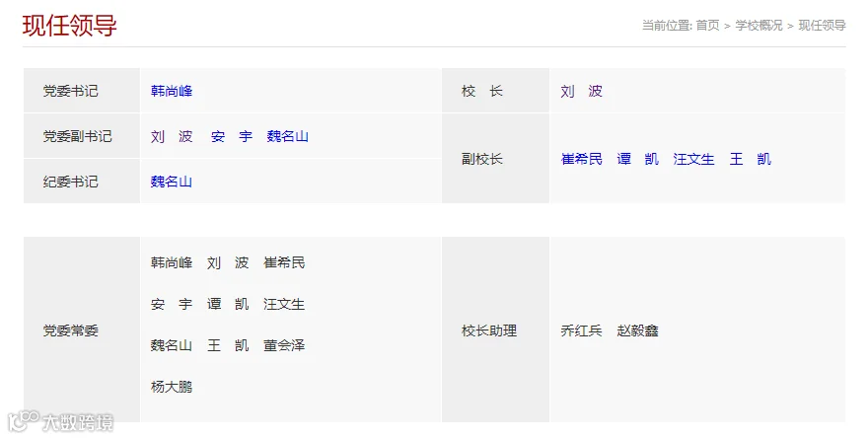Image resolution: width=868 pixels, height=439 pixels.
Task: Click 刘波 link in 党委副书记 row
Action: coord(172,136)
